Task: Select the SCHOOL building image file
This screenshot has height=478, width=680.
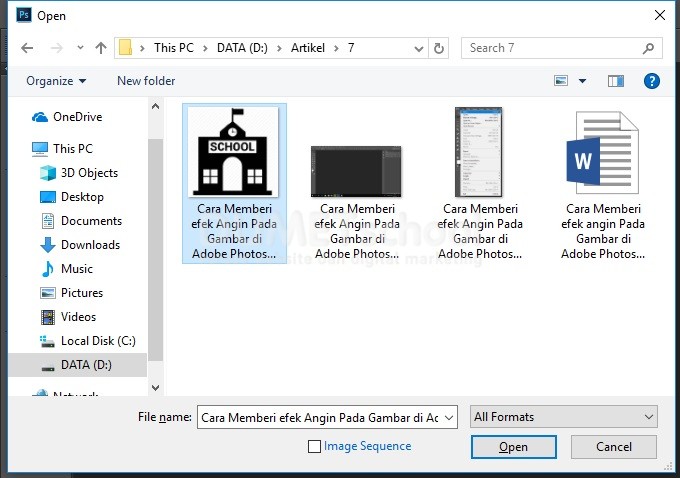Action: [234, 183]
